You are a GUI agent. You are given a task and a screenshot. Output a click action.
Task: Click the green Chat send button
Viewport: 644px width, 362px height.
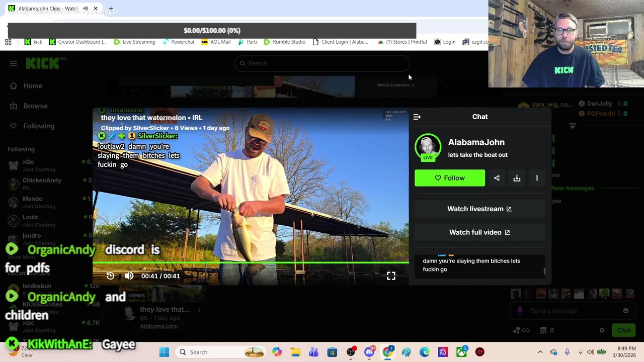pyautogui.click(x=624, y=331)
